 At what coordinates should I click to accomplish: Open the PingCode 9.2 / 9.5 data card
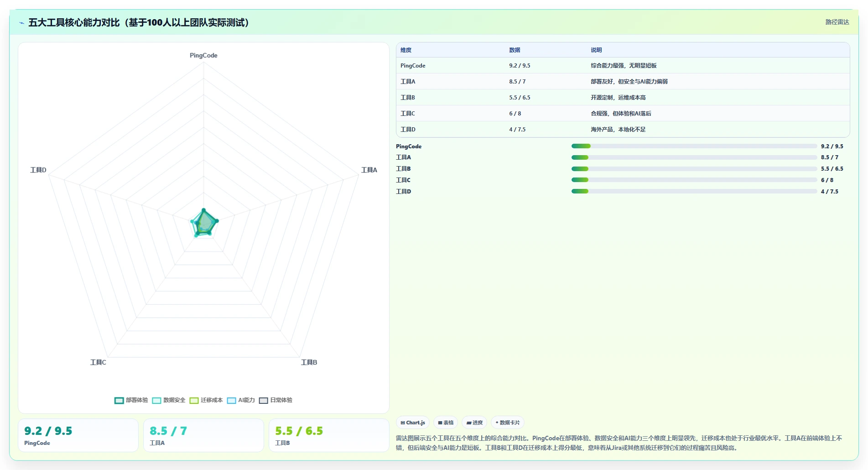point(78,435)
